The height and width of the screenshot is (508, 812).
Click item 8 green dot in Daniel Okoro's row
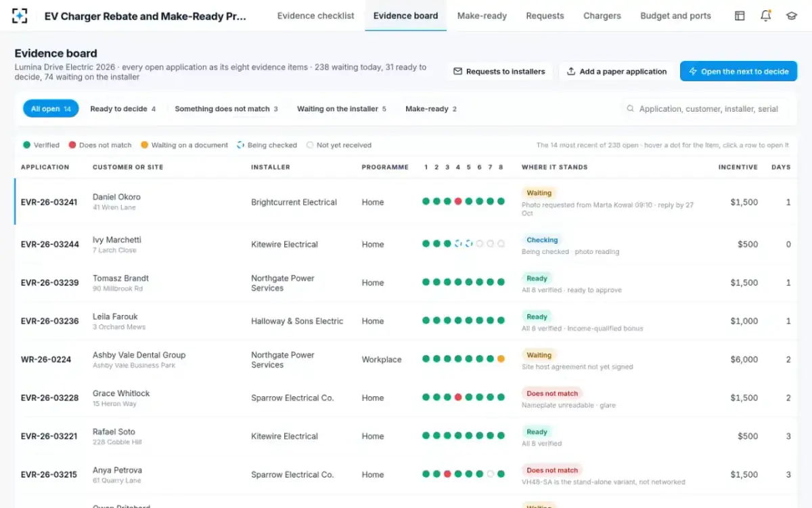tap(501, 201)
